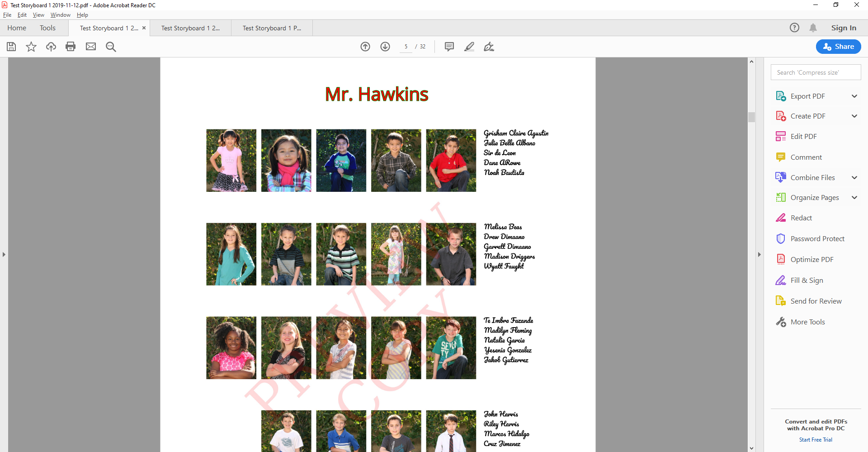This screenshot has height=452, width=868.
Task: Expand the Export PDF options
Action: [854, 96]
